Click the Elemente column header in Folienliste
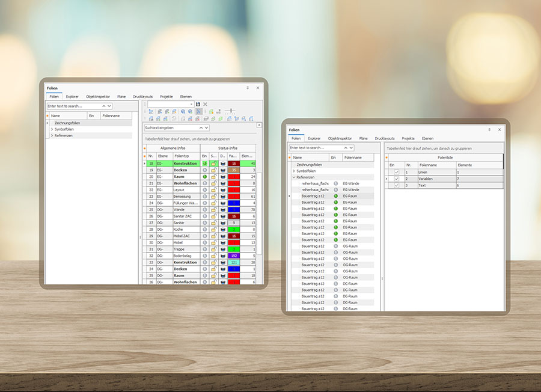 pyautogui.click(x=465, y=165)
